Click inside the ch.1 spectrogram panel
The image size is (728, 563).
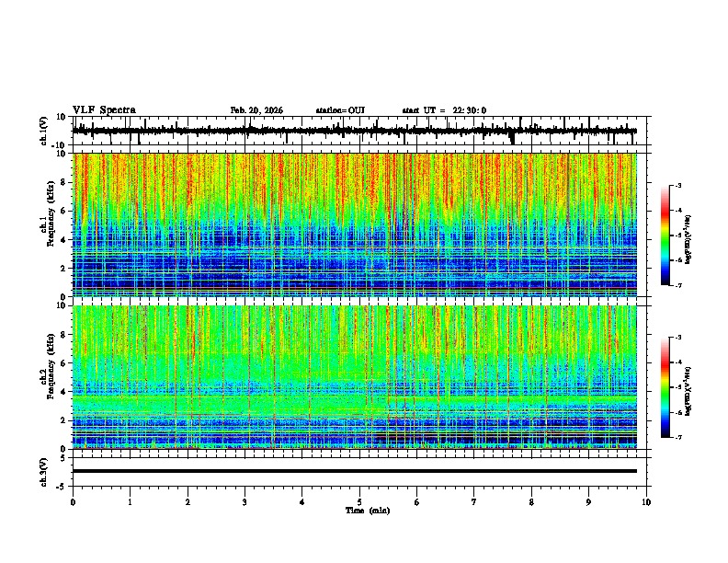tap(354, 224)
